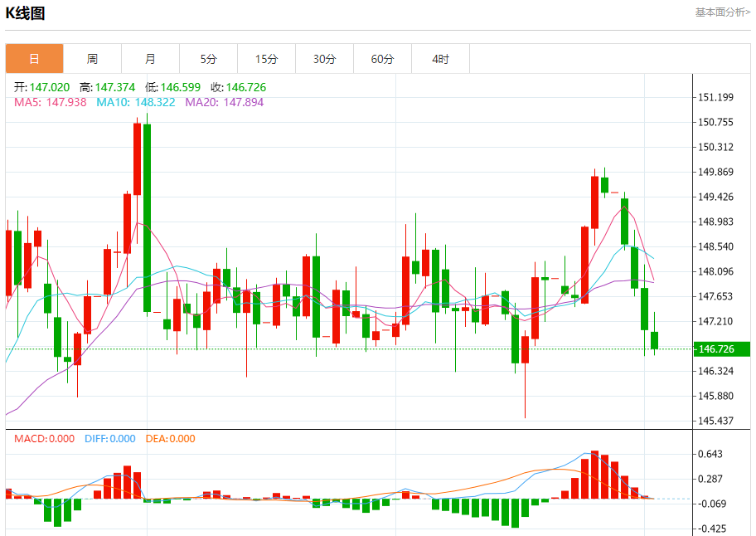This screenshot has width=756, height=536.
Task: Open the 4时 interval tab
Action: point(441,59)
